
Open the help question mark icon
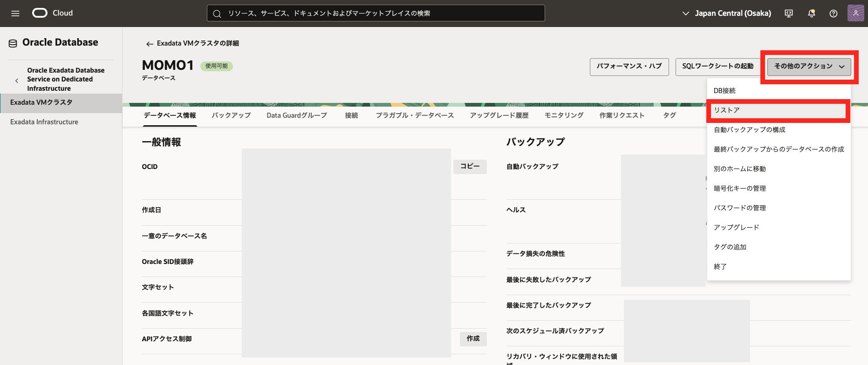click(834, 14)
